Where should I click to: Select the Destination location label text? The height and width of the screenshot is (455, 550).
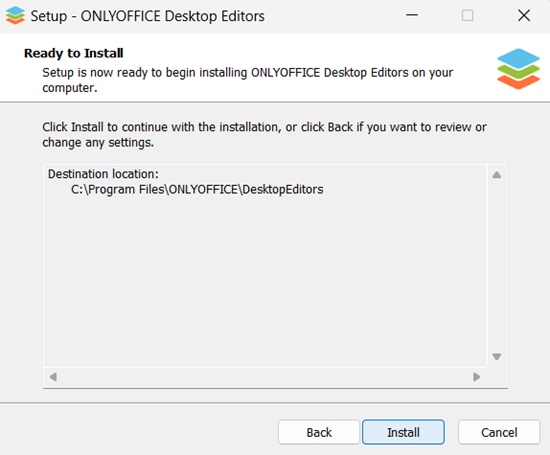click(103, 174)
